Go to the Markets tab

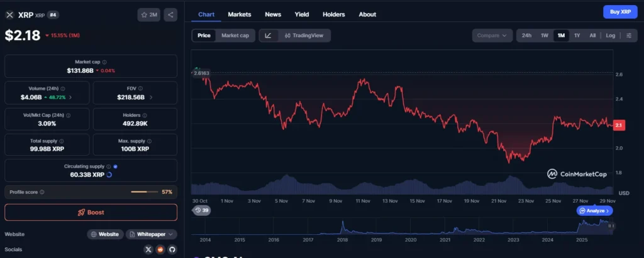click(239, 14)
